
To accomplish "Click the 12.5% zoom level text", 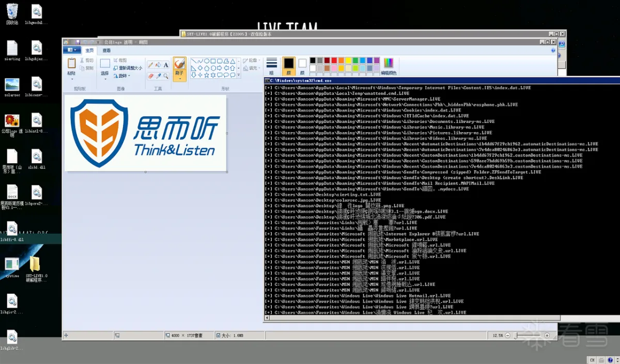I will [498, 335].
